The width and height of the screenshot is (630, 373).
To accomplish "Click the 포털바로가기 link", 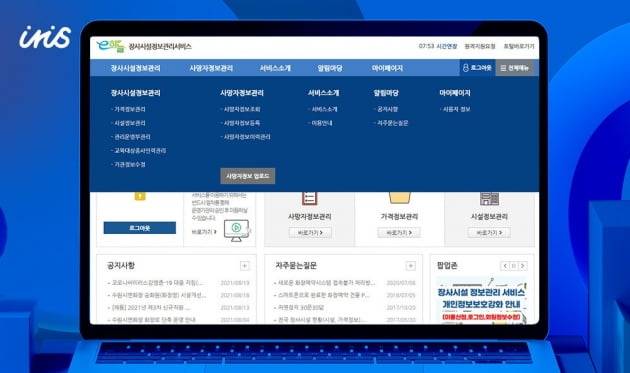I will click(519, 46).
